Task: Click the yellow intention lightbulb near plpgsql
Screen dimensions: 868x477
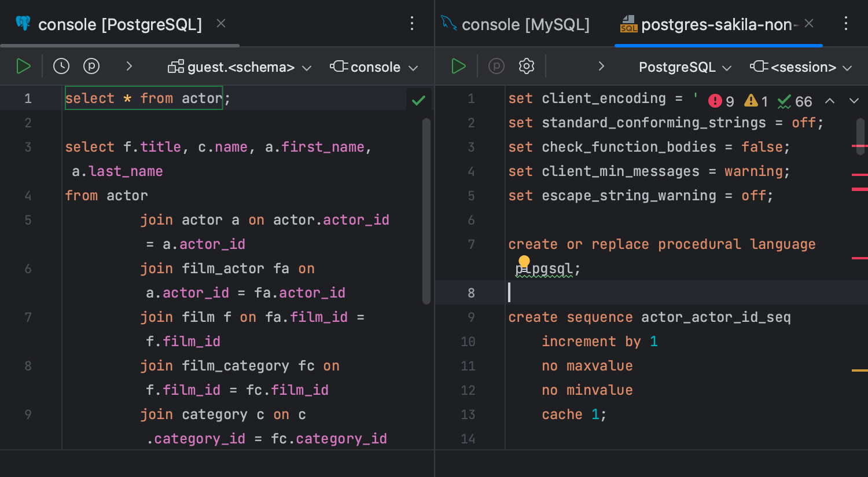Action: point(524,262)
